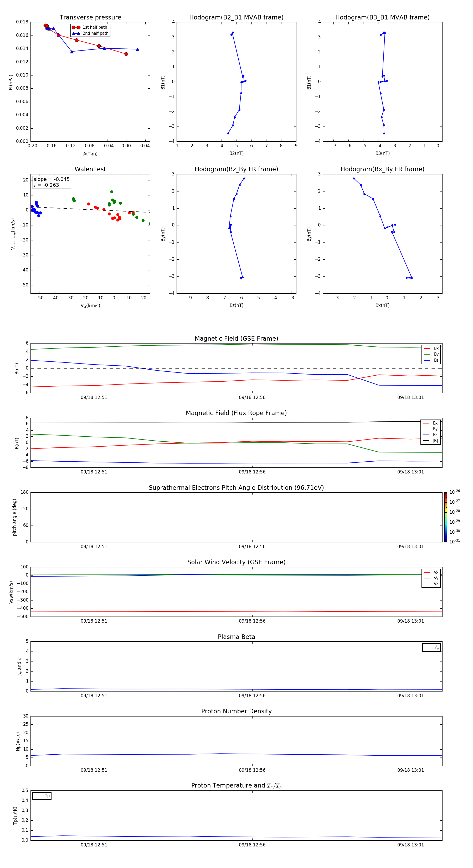
Task: Click the '|B|' legend entry in Flux Rope plot
Action: [431, 441]
